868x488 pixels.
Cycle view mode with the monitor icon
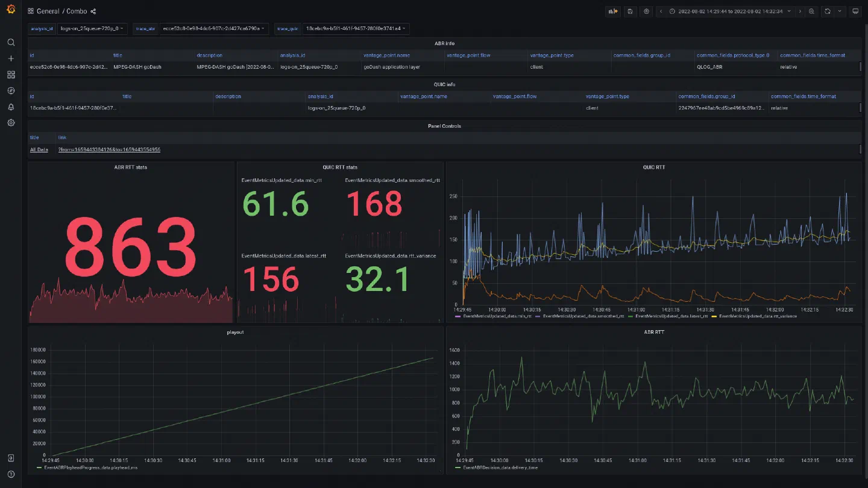tap(855, 11)
